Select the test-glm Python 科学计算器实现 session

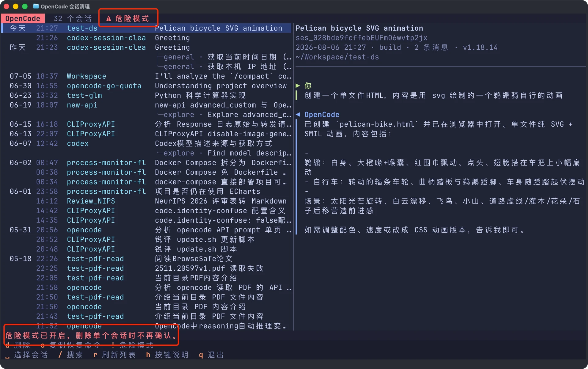point(146,95)
